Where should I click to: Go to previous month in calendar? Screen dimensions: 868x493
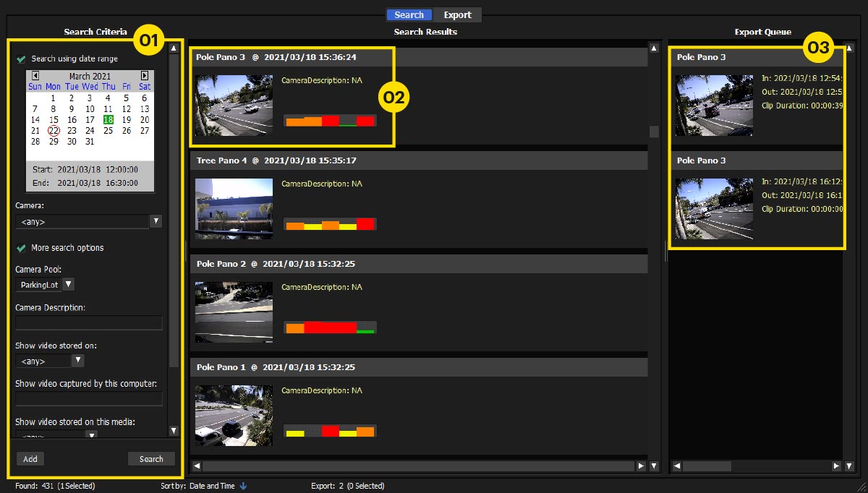point(35,75)
